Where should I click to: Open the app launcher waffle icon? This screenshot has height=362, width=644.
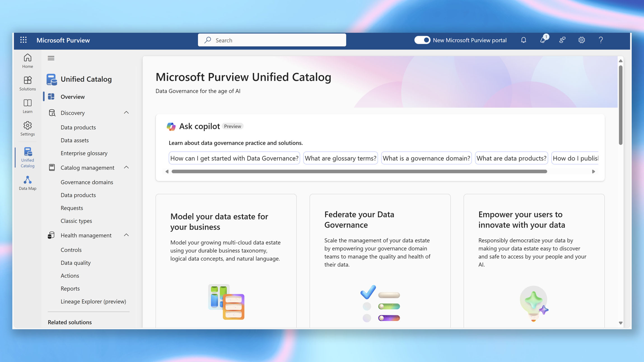click(x=24, y=40)
